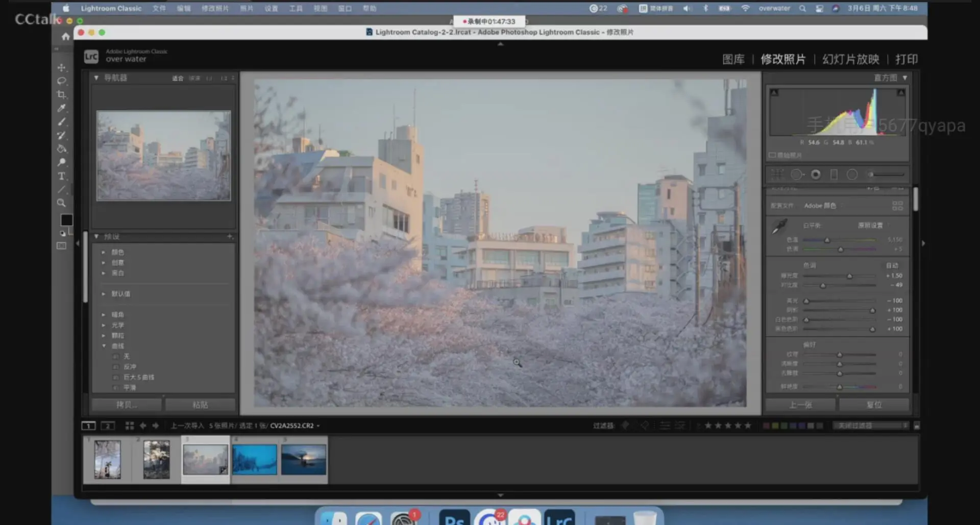Open the 文件 menu in menu bar
The width and height of the screenshot is (980, 525).
tap(159, 8)
